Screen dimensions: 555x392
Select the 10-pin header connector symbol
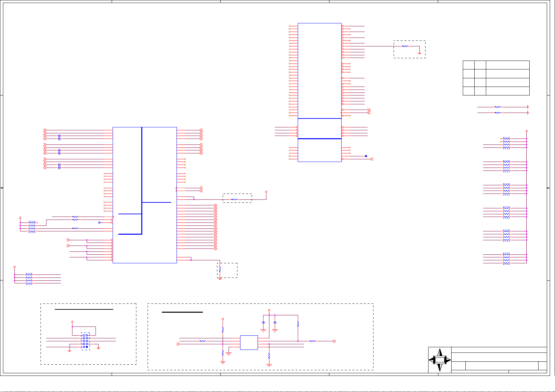click(85, 341)
